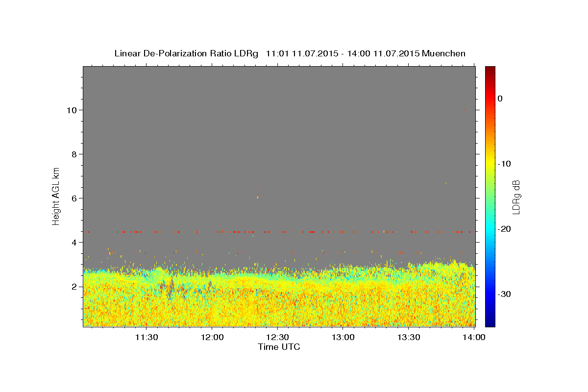Click the 'Time UTC' axis label
The image size is (588, 392).
pos(279,347)
